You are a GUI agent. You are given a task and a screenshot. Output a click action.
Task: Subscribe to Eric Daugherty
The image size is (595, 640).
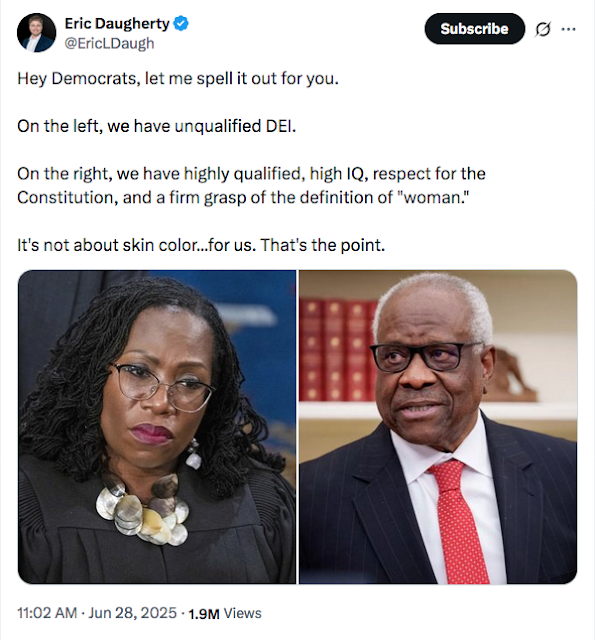click(x=475, y=29)
